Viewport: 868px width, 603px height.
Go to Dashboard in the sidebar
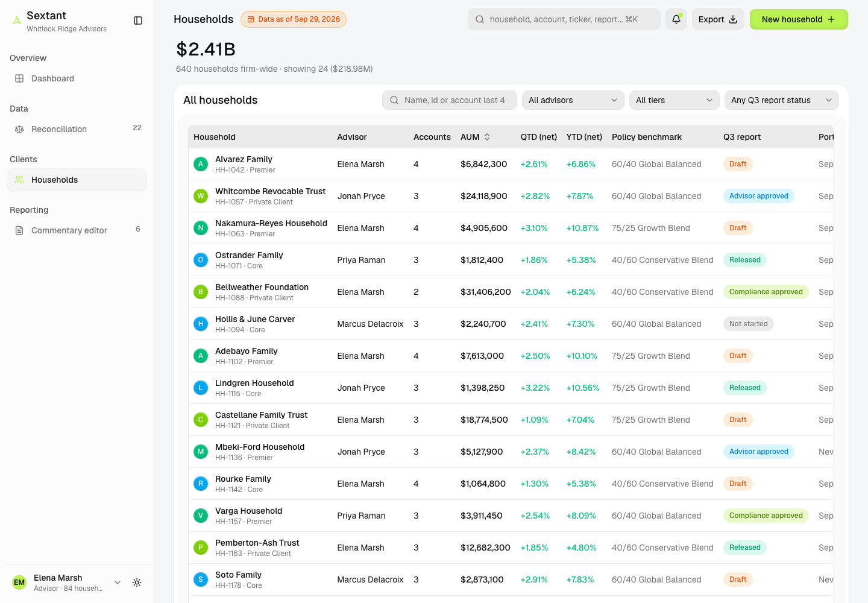(77, 78)
